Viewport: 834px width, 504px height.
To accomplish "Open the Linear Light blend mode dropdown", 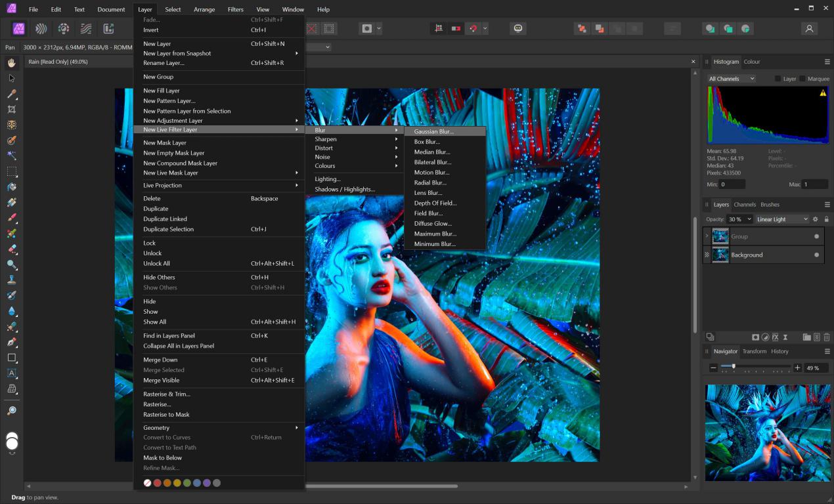I will coord(782,219).
